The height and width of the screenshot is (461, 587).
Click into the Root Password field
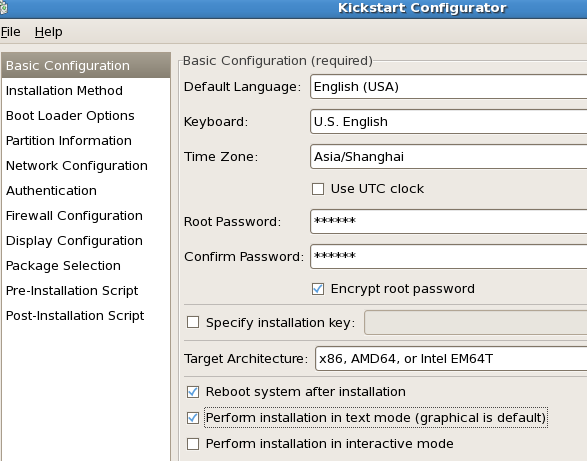[x=448, y=221]
